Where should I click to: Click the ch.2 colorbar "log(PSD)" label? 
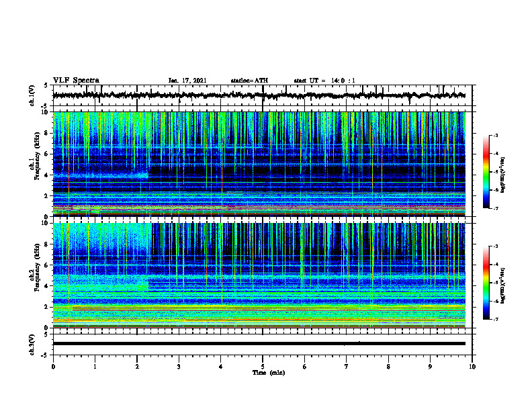502,286
